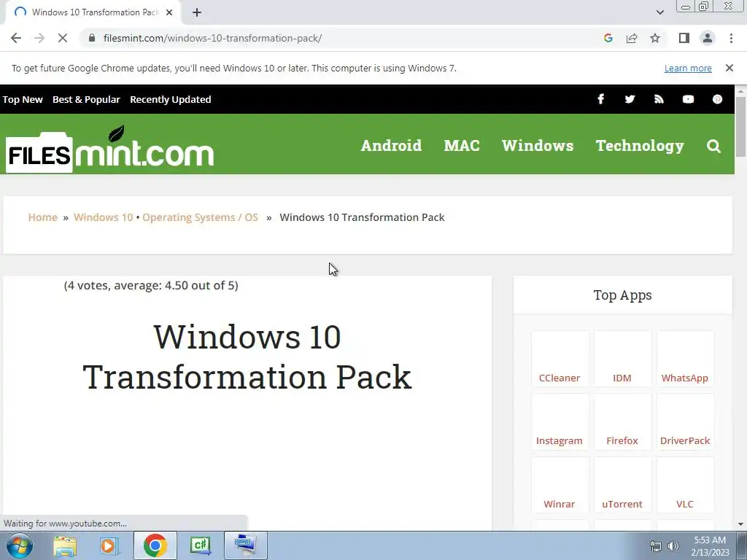747x560 pixels.
Task: Open VLC in Top Apps
Action: click(684, 485)
